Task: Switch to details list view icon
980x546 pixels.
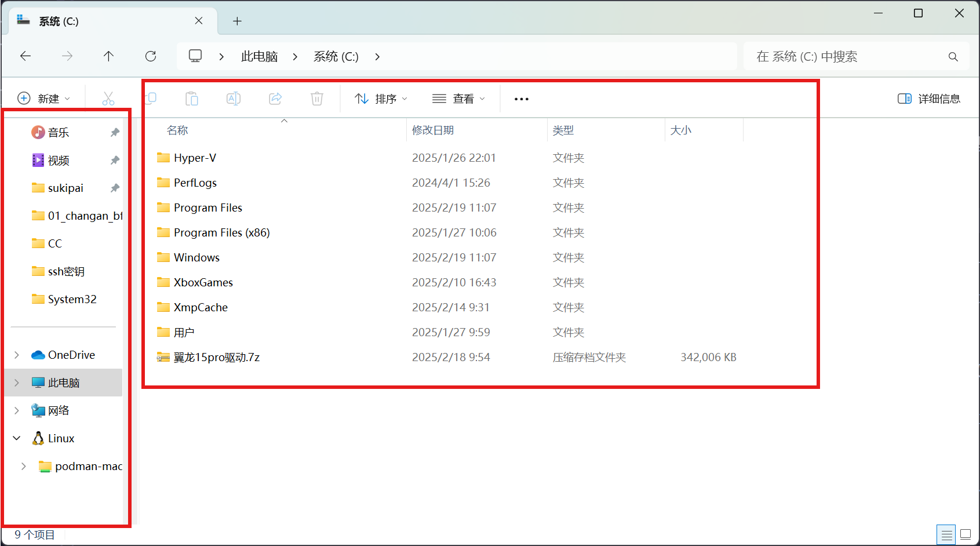Action: click(x=946, y=534)
